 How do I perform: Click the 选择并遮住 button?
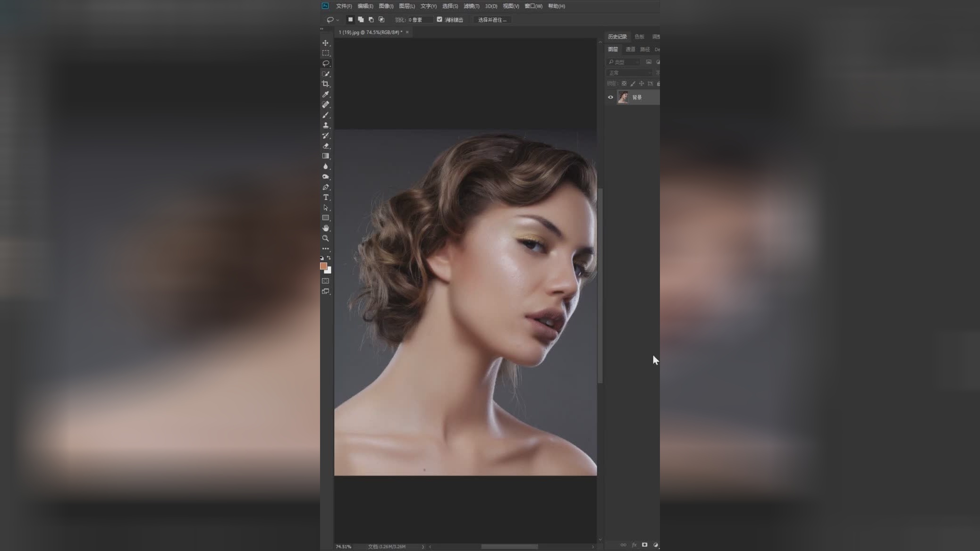tap(492, 20)
